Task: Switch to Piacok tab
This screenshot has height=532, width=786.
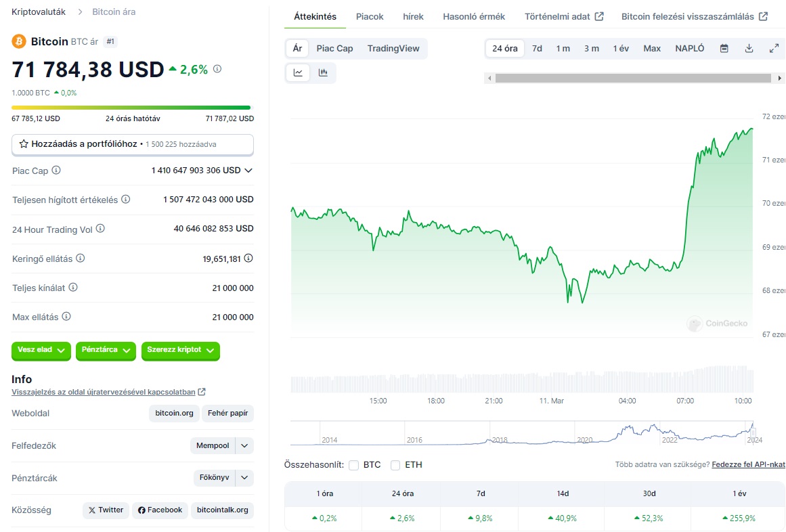Action: (x=370, y=16)
